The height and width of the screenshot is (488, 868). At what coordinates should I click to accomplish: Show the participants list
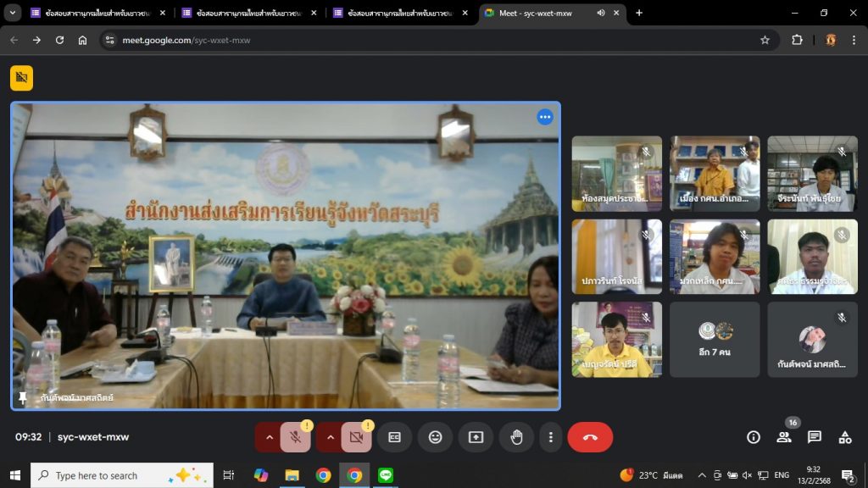tap(783, 437)
